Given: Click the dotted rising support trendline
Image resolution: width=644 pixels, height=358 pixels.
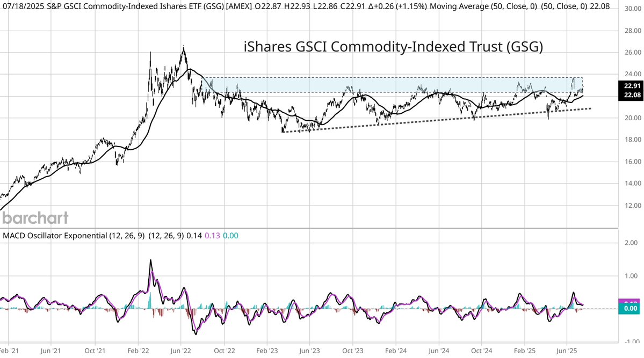Looking at the screenshot, I should pos(436,120).
